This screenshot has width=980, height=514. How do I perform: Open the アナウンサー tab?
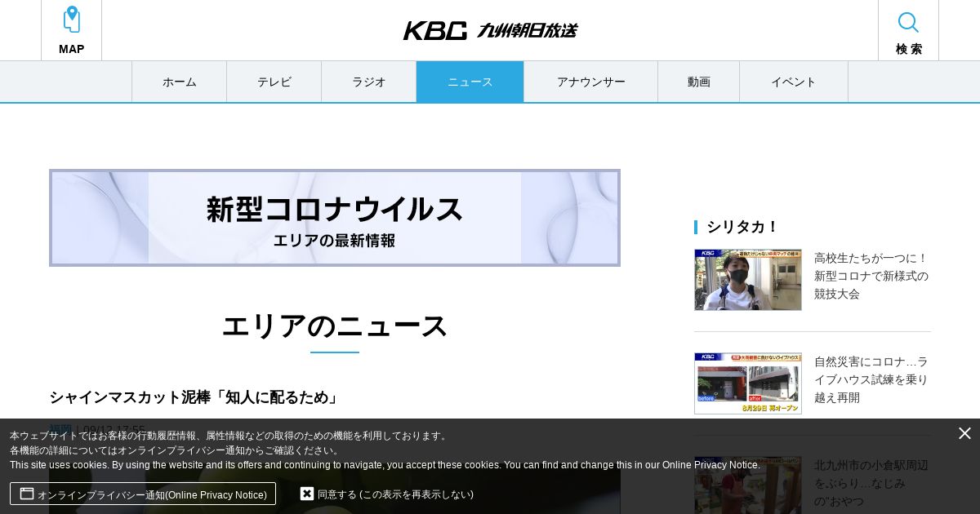tap(591, 82)
